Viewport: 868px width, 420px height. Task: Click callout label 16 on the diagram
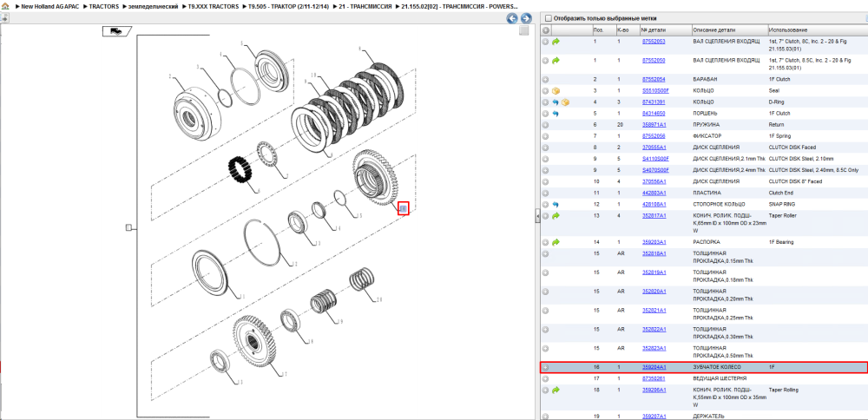[404, 208]
